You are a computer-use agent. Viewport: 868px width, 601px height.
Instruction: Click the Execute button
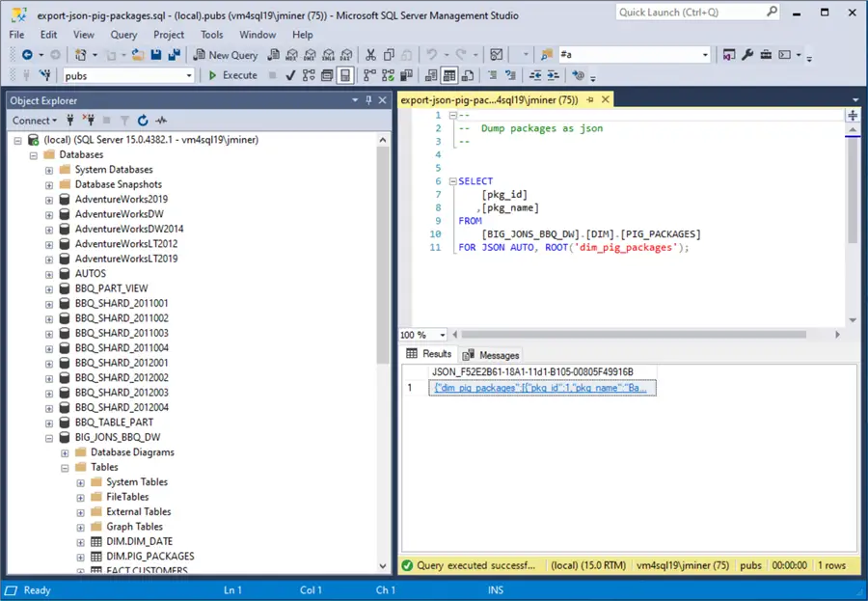click(x=232, y=75)
